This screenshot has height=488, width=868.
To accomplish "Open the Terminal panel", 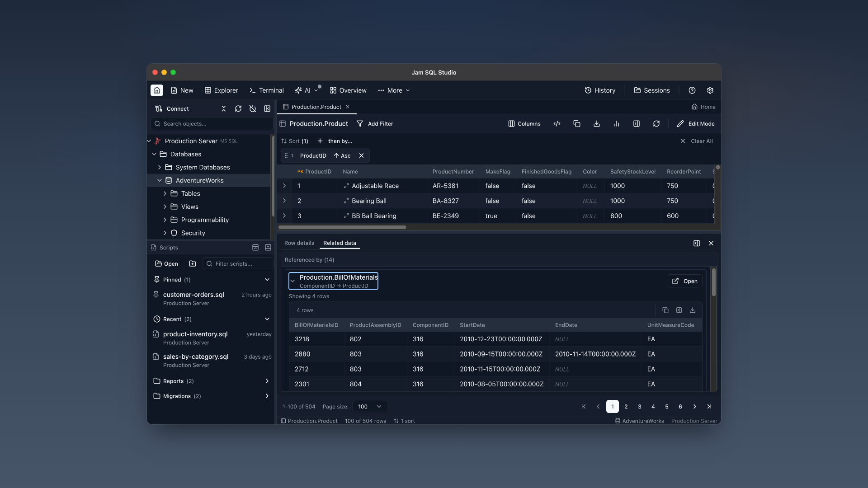I will pyautogui.click(x=266, y=90).
